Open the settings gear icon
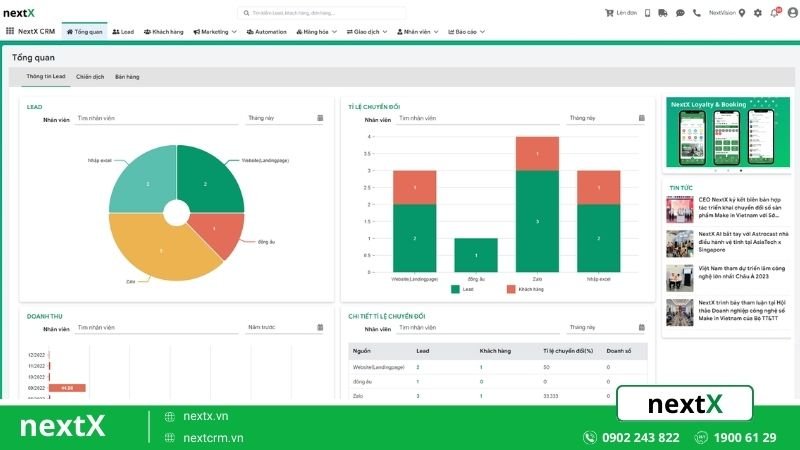The height and width of the screenshot is (450, 800). click(x=758, y=13)
